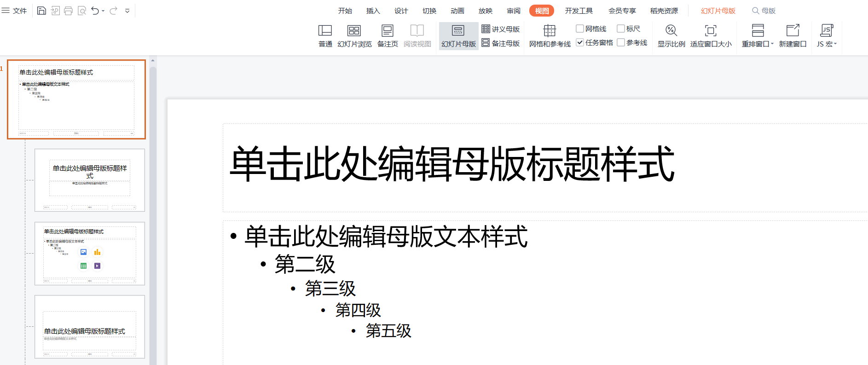Image resolution: width=868 pixels, height=365 pixels.
Task: Switch to the 审阅 tab
Action: [513, 11]
